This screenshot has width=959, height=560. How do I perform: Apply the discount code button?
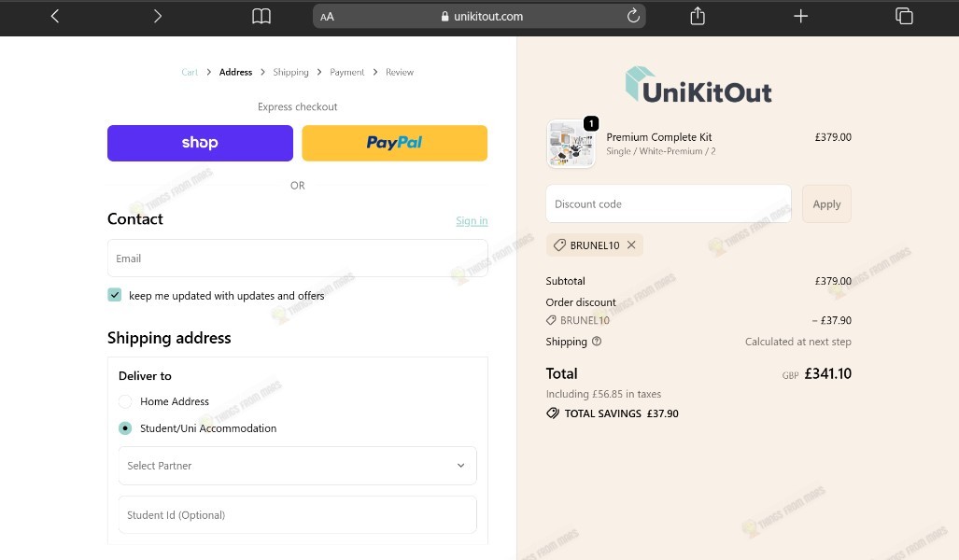coord(826,203)
